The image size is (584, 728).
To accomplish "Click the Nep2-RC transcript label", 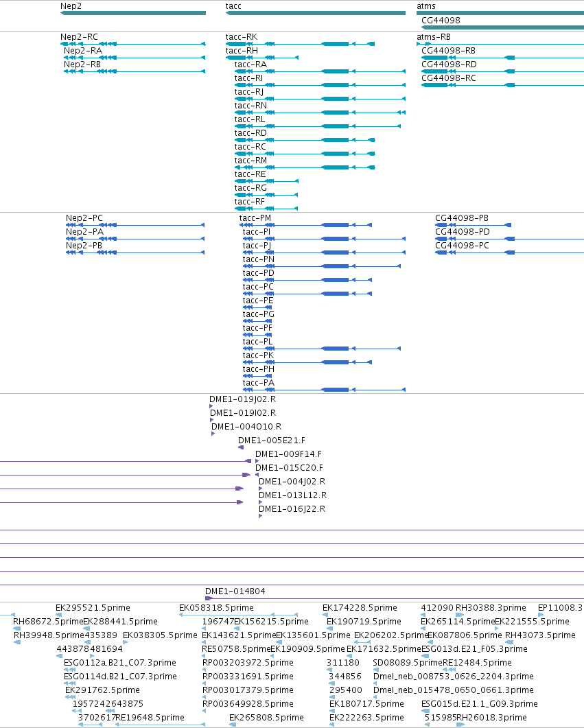I will point(79,36).
